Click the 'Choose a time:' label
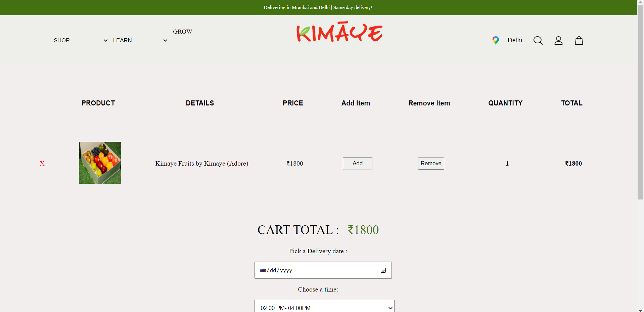Screen dimensions: 644x312 click(318, 289)
